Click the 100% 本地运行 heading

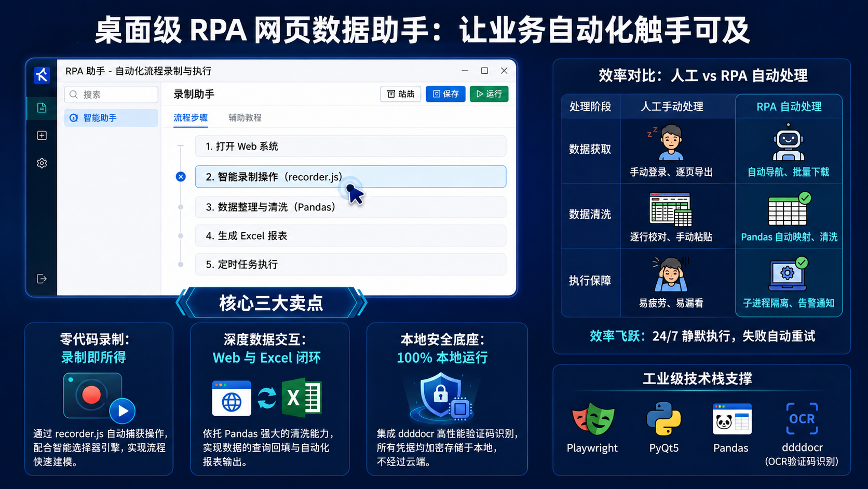tap(442, 358)
